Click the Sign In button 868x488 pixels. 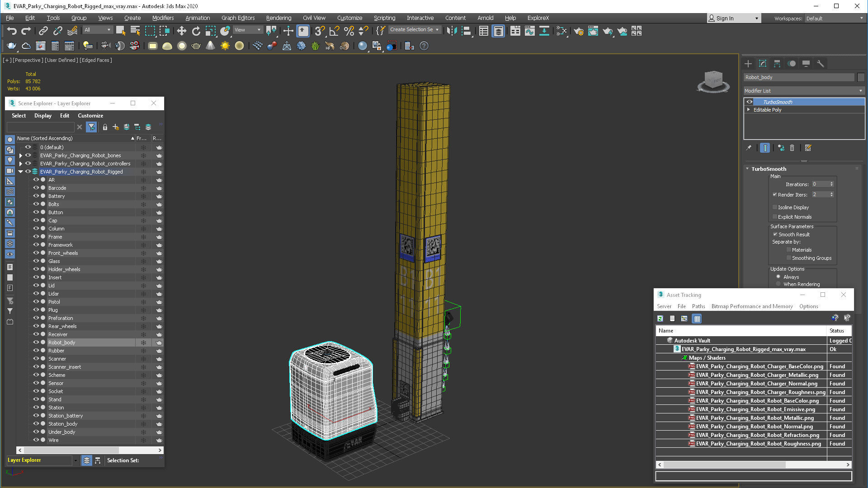point(734,19)
